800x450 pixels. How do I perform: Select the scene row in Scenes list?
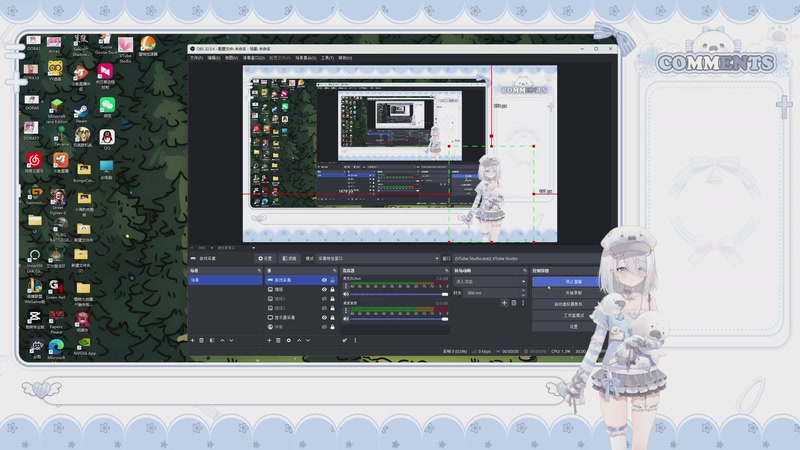click(225, 280)
